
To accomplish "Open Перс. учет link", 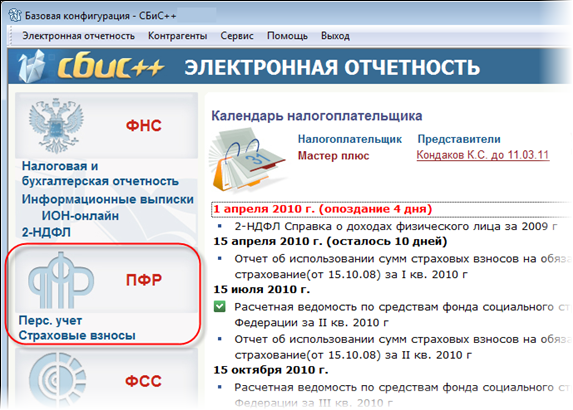I will 50,320.
